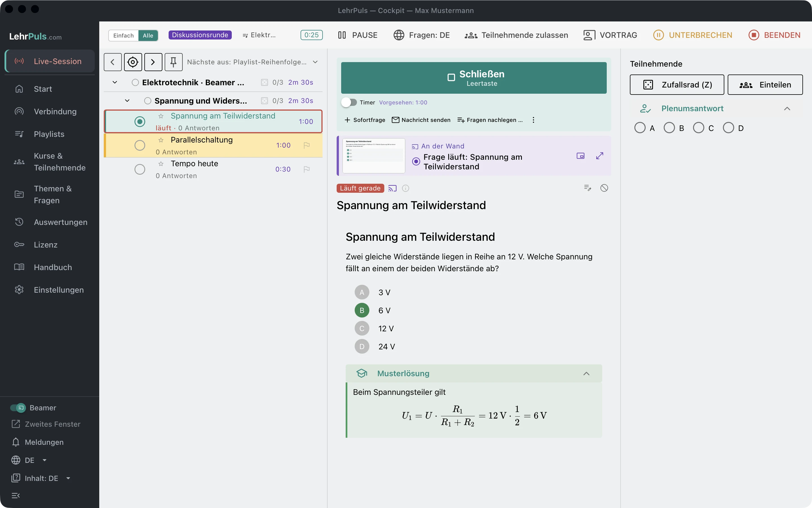Click picture-in-picture icon in An der Wand card

pyautogui.click(x=581, y=156)
